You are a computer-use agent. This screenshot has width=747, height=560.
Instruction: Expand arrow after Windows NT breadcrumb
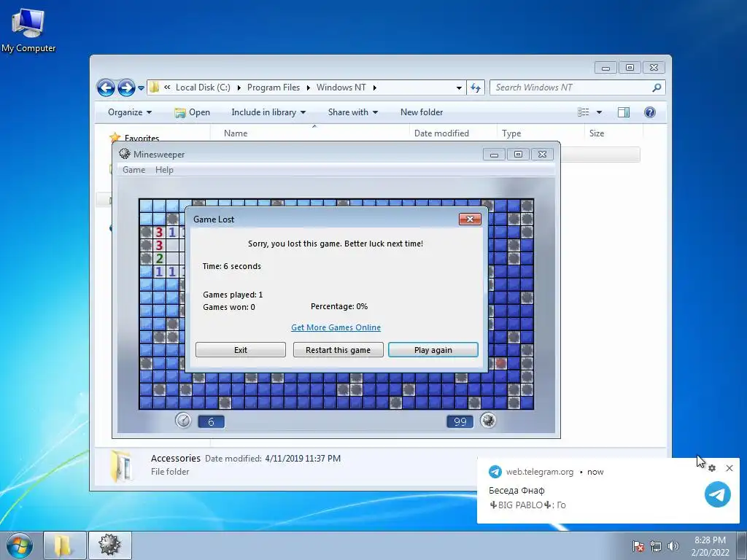[x=375, y=87]
